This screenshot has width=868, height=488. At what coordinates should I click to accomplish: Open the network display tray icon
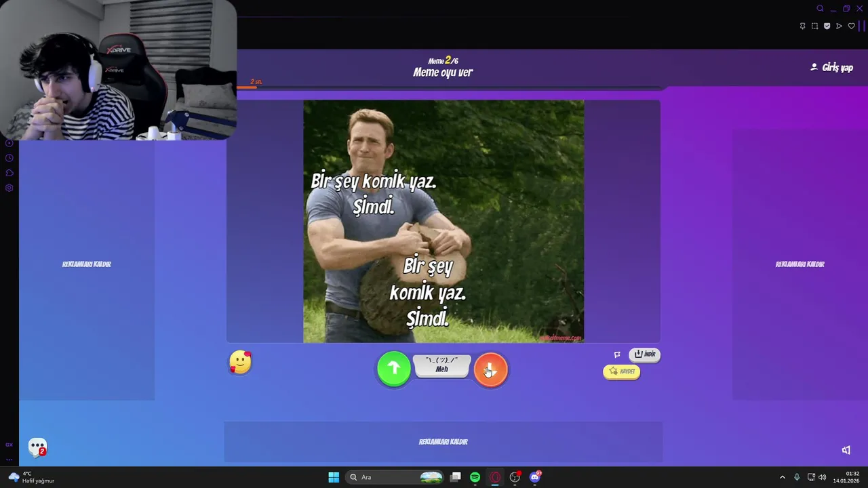pos(811,477)
